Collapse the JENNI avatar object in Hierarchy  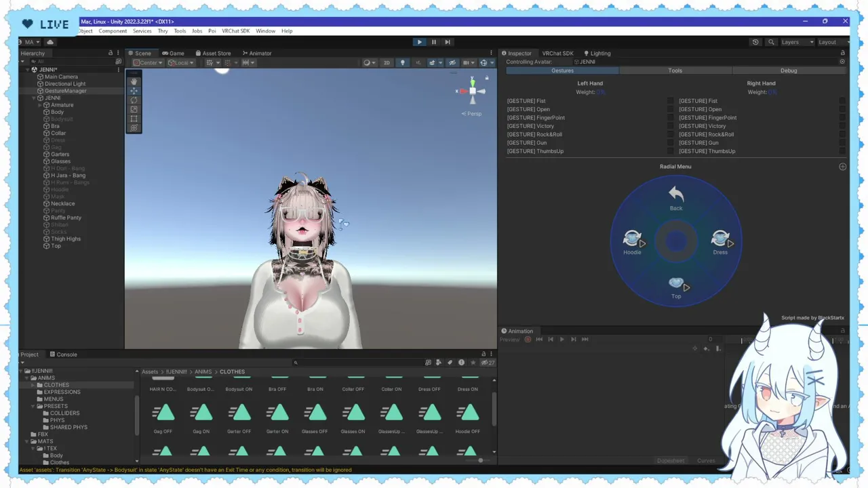(34, 98)
